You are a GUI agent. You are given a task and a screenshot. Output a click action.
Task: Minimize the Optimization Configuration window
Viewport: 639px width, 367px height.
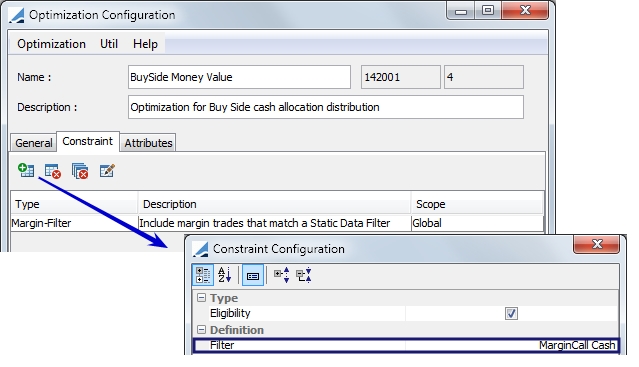(x=461, y=10)
